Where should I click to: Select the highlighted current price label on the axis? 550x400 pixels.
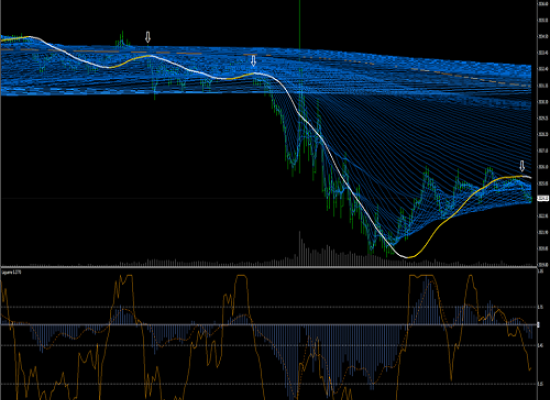click(x=543, y=199)
